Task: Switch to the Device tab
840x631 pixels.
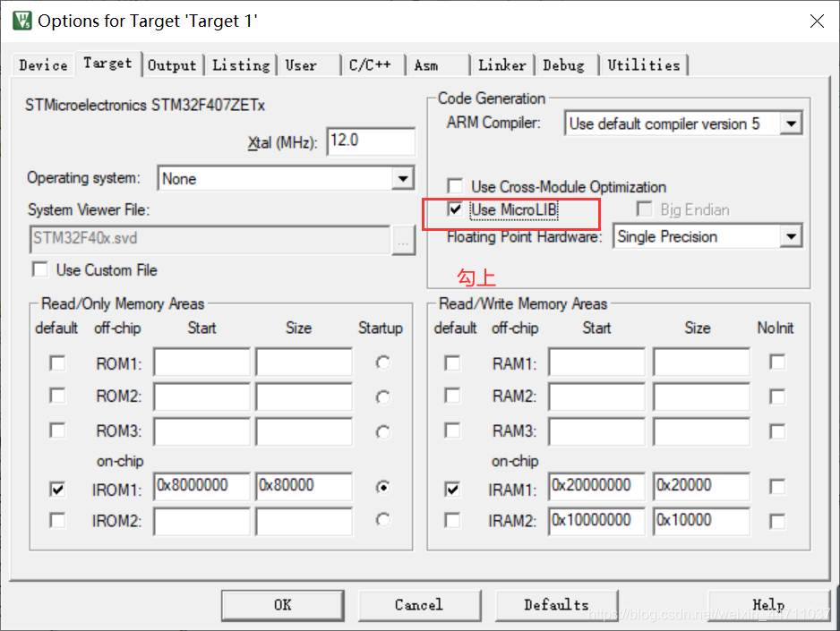Action: pyautogui.click(x=43, y=65)
